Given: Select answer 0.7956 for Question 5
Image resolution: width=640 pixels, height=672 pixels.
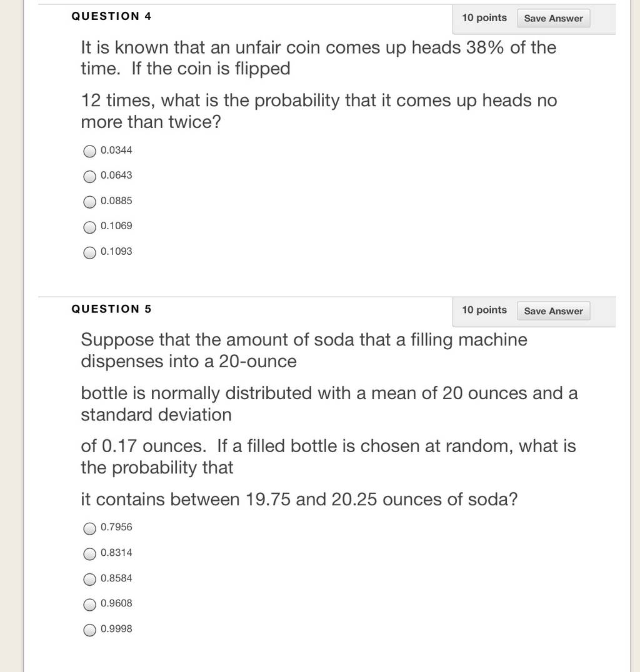Looking at the screenshot, I should (x=89, y=528).
